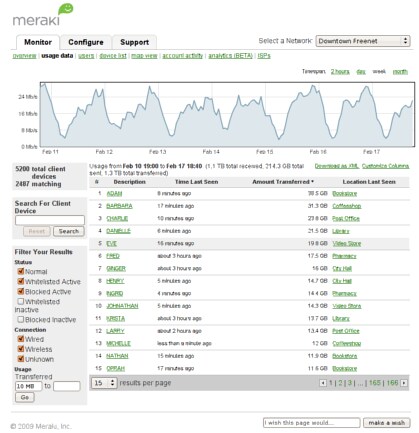This screenshot has width=419, height=433.
Task: Focus the Search For Client Device field
Action: point(50,220)
